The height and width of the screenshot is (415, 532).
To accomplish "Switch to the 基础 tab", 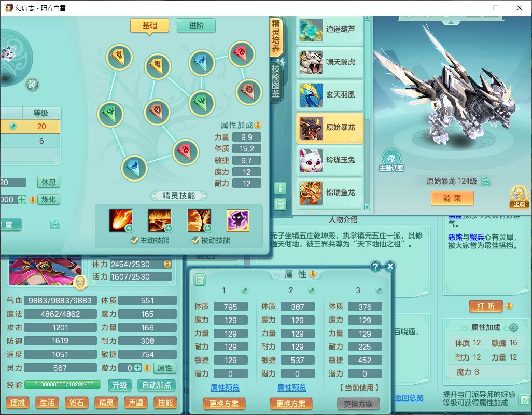I will [x=150, y=26].
